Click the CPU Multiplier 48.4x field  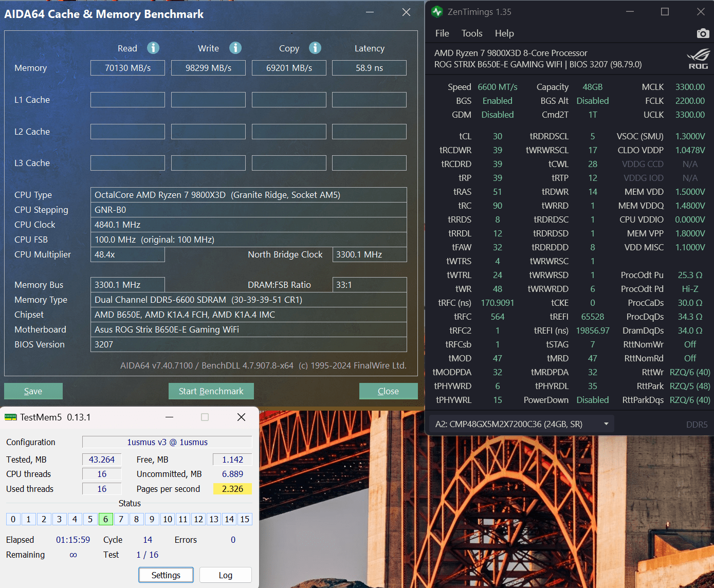[x=127, y=254]
